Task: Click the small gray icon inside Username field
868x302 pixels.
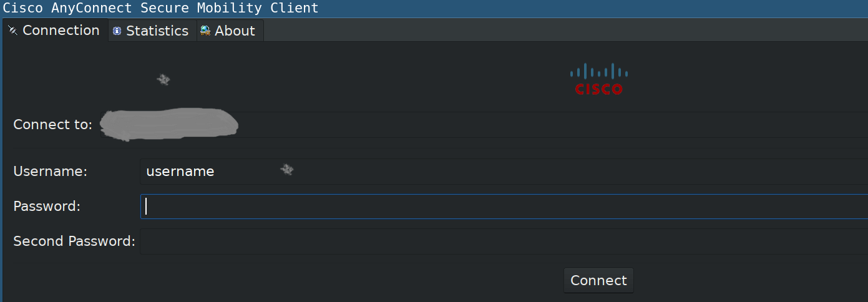Action: pyautogui.click(x=287, y=169)
